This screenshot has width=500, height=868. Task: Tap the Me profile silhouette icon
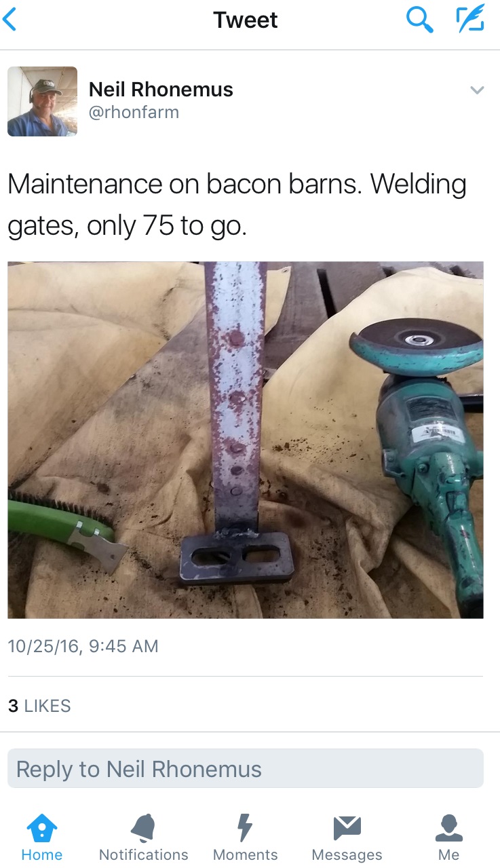click(448, 828)
